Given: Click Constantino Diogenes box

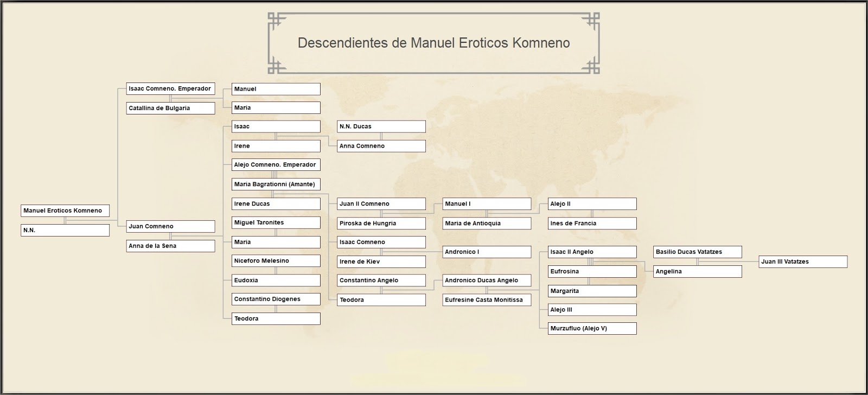Looking at the screenshot, I should coord(276,299).
